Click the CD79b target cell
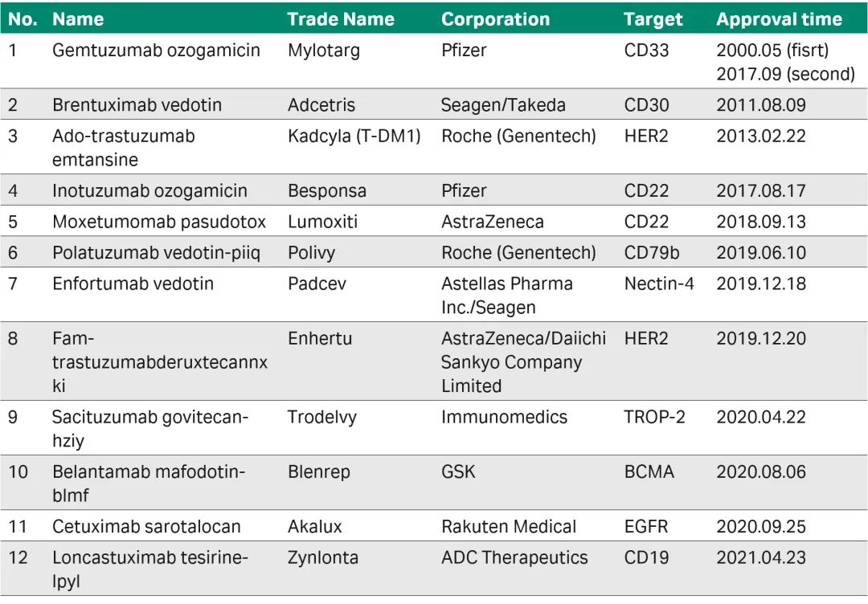The height and width of the screenshot is (604, 868). (651, 253)
